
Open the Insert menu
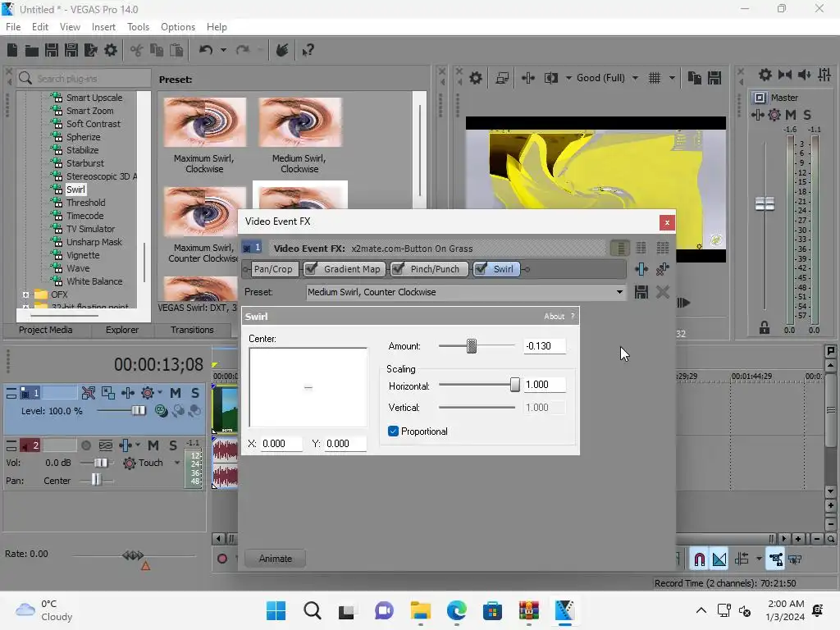coord(103,27)
